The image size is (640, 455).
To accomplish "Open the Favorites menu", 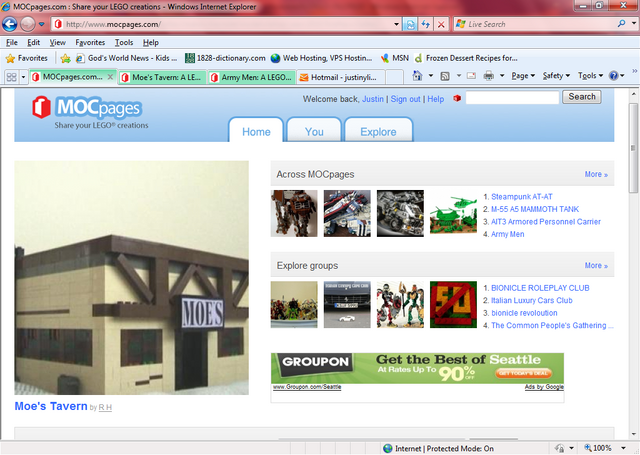I will tap(90, 42).
